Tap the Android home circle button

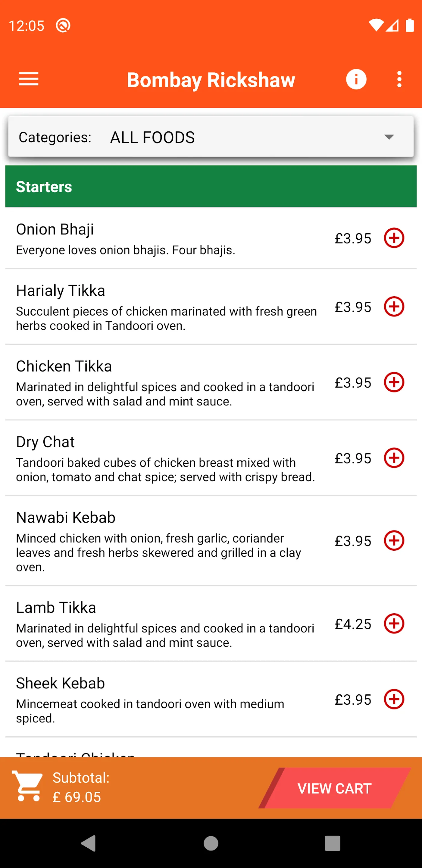pos(211,843)
